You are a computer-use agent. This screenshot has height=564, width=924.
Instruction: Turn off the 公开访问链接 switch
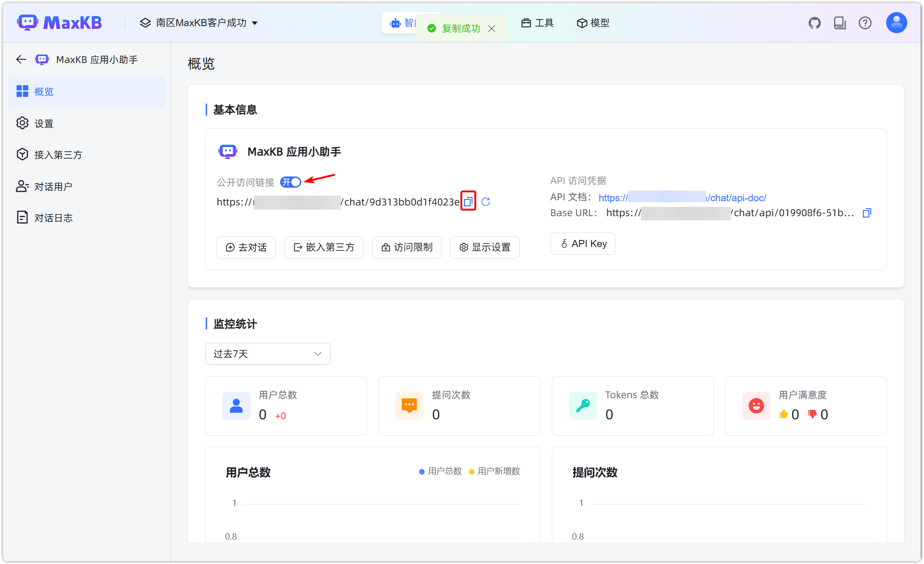(290, 182)
